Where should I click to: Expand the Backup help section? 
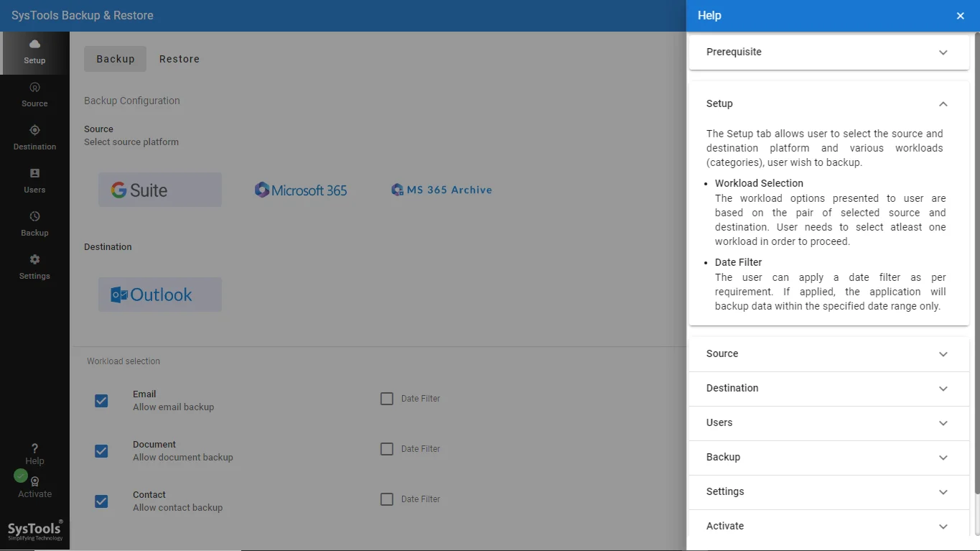[x=829, y=457]
